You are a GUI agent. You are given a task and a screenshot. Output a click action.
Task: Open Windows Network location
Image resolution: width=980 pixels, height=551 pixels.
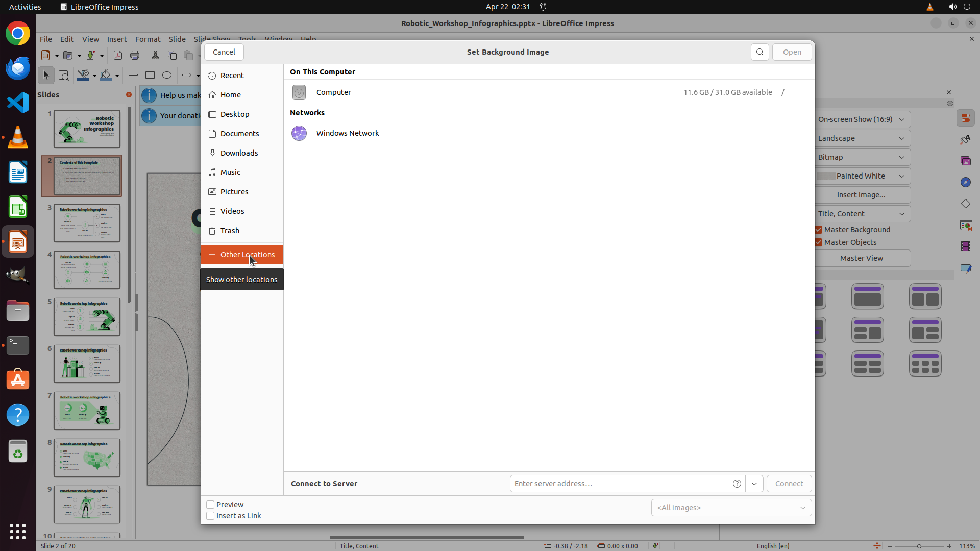click(x=347, y=133)
